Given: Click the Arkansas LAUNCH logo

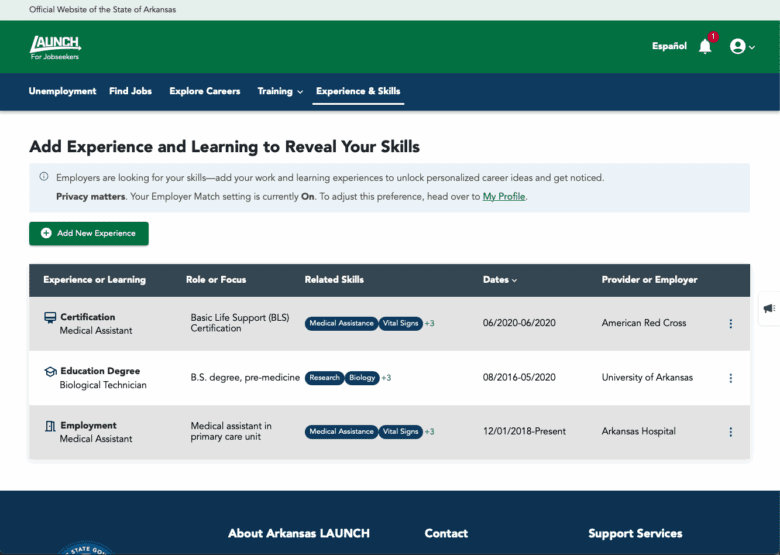Looking at the screenshot, I should pos(55,46).
